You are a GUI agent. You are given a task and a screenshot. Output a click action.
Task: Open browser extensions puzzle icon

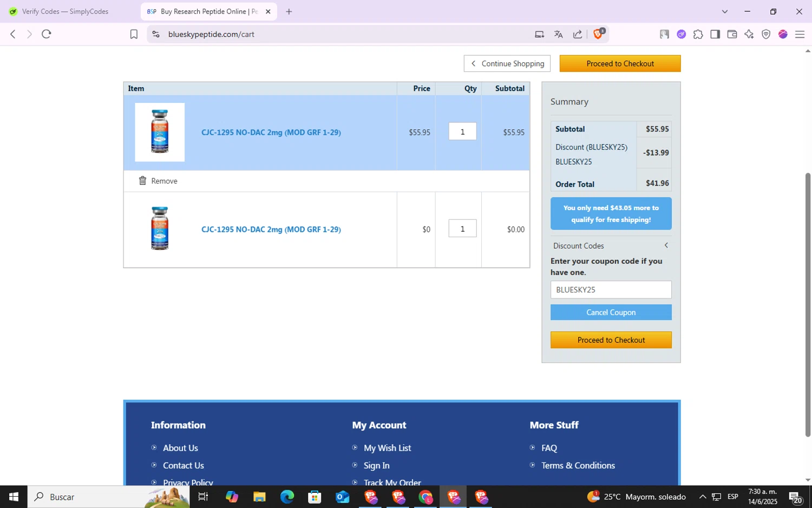click(698, 34)
